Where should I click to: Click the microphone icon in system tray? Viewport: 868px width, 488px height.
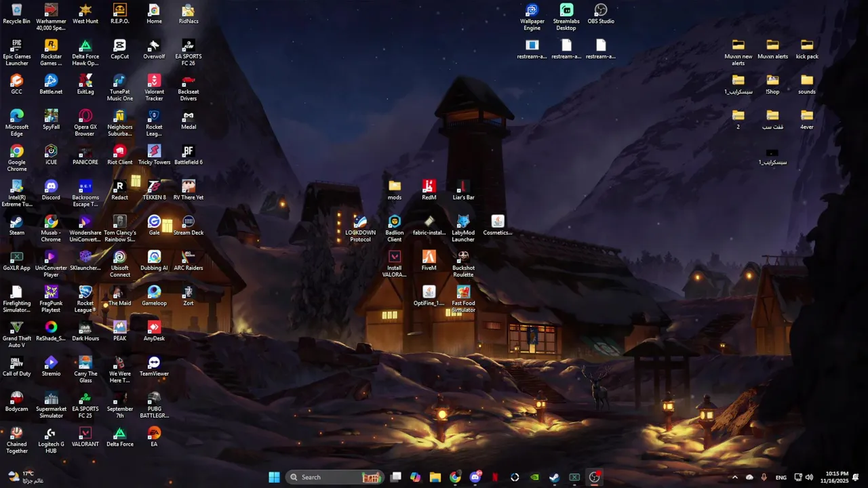click(764, 477)
